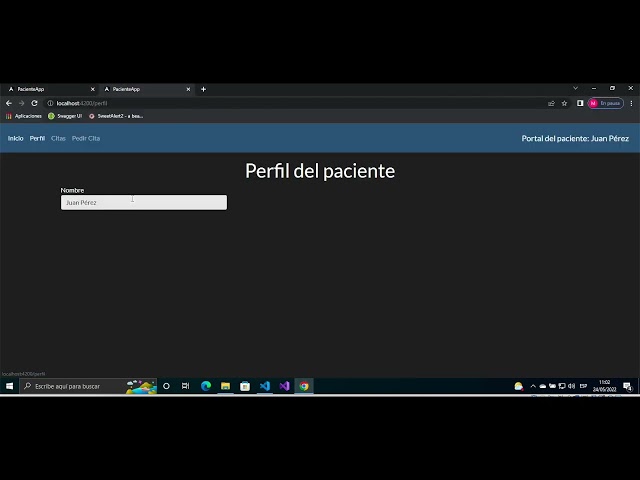The height and width of the screenshot is (480, 640).
Task: Bookmark this page with the star
Action: (x=564, y=103)
